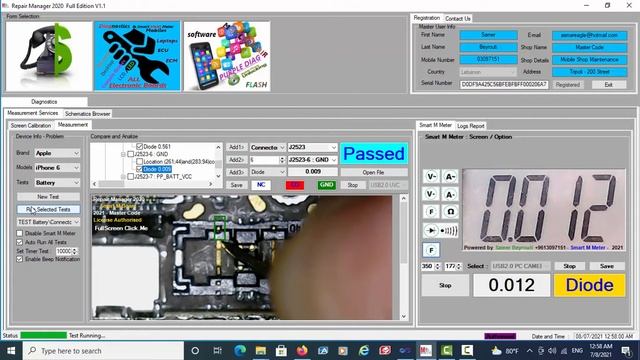The width and height of the screenshot is (640, 360).
Task: Open the volume control in system tray
Action: 552,351
